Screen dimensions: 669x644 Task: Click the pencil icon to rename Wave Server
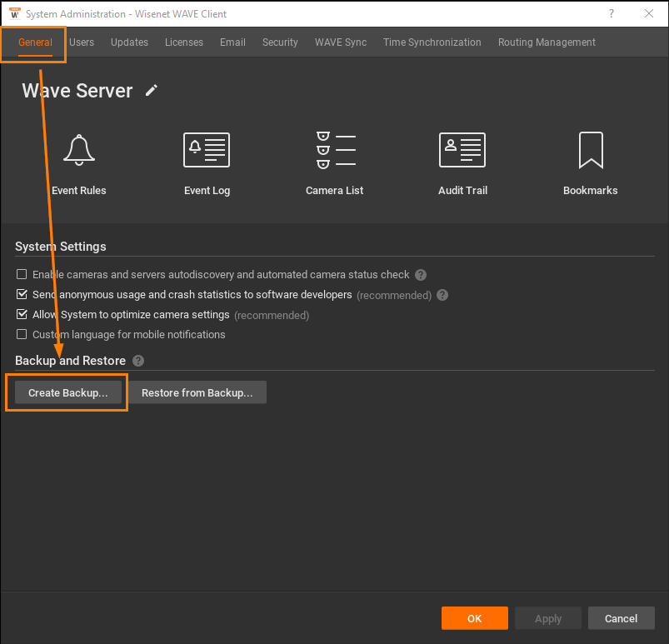point(152,91)
